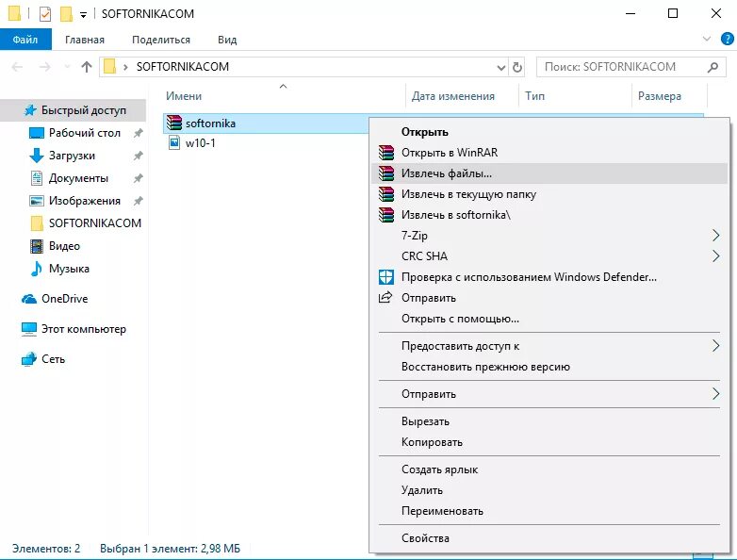Screen dimensions: 737x560
Task: Go back with the back arrow
Action: click(x=17, y=67)
